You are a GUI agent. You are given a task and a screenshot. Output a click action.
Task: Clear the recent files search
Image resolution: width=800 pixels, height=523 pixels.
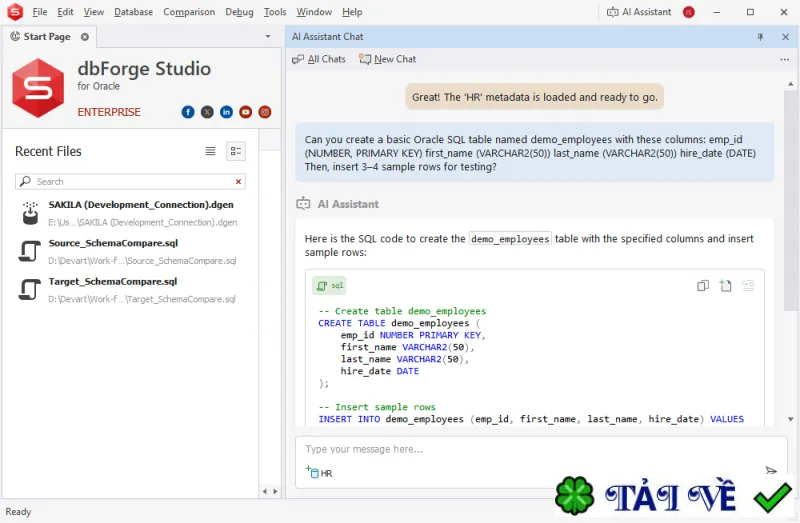238,182
